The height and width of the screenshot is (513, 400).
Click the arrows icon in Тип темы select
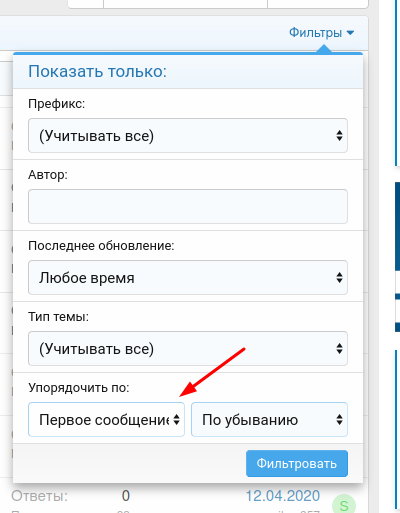coord(339,349)
